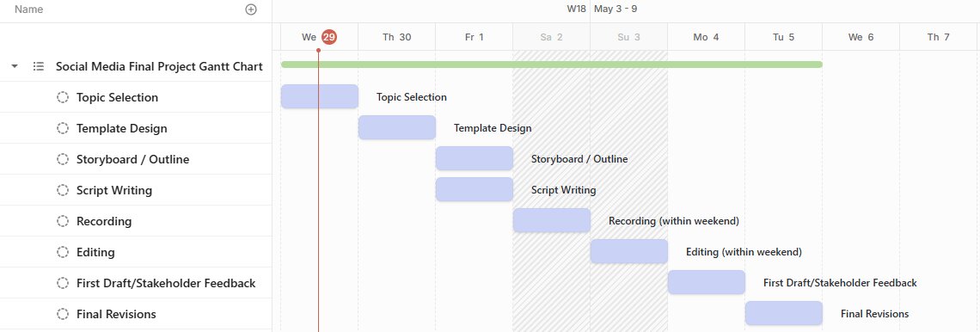
Task: Open the Editing task in the list
Action: 95,252
